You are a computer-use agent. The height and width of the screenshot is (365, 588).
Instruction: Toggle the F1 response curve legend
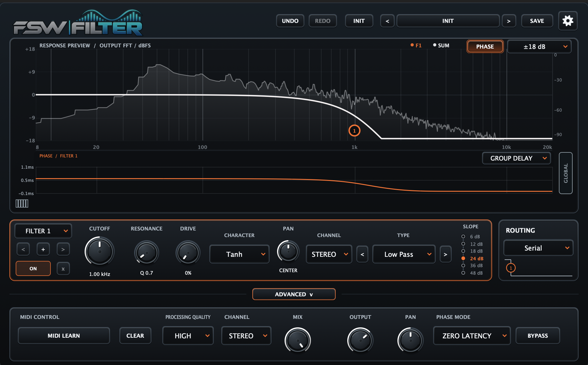click(x=416, y=45)
